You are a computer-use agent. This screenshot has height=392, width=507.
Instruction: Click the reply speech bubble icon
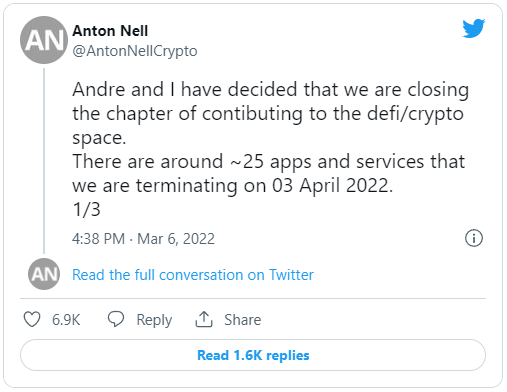click(x=116, y=319)
